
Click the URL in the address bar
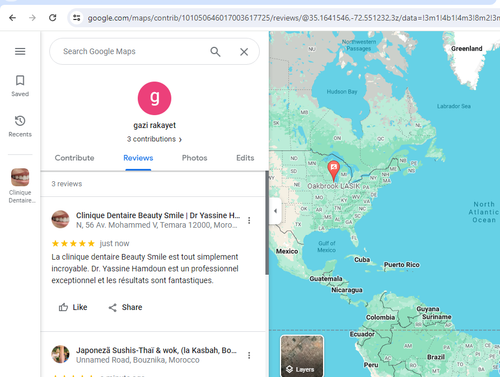(293, 18)
